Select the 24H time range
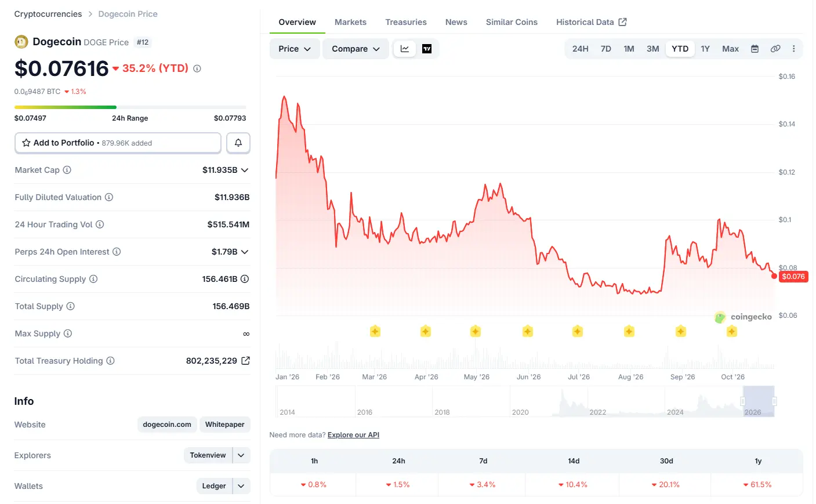The height and width of the screenshot is (504, 816). [x=581, y=49]
